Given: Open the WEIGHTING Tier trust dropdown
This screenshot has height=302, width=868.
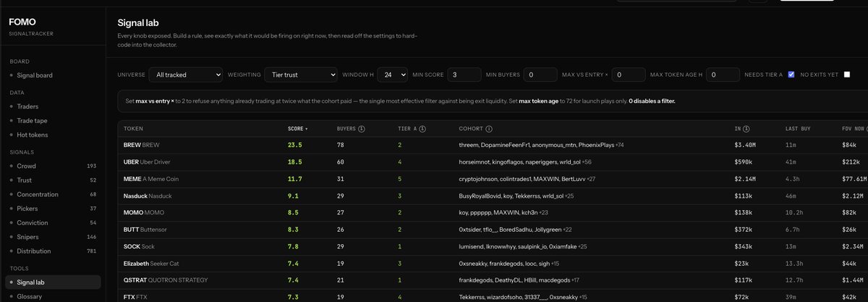Looking at the screenshot, I should [300, 74].
